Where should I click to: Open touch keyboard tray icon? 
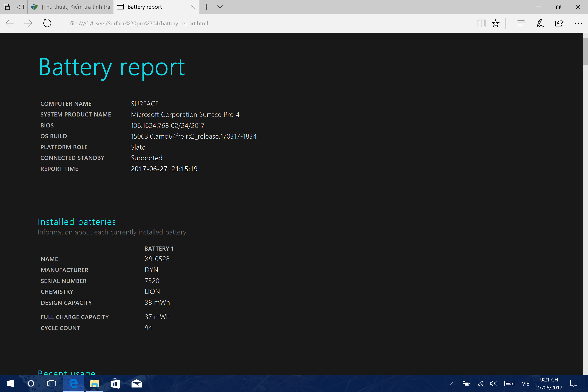(x=509, y=383)
